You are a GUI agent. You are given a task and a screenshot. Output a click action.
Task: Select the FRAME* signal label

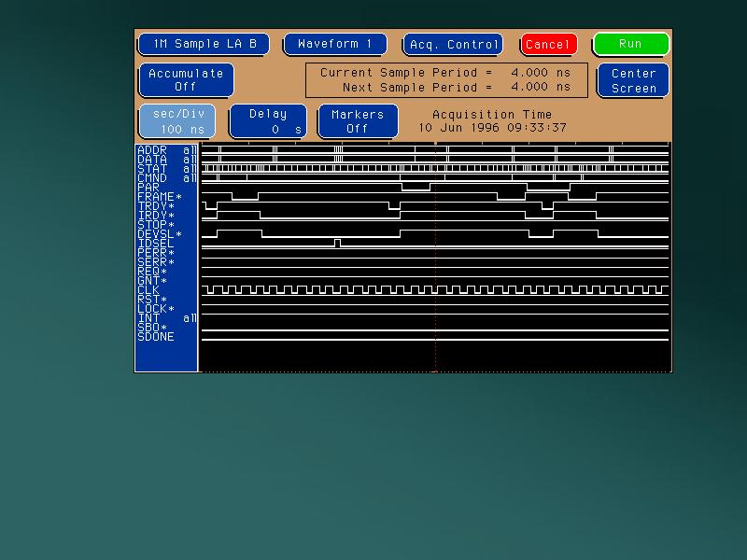point(160,197)
